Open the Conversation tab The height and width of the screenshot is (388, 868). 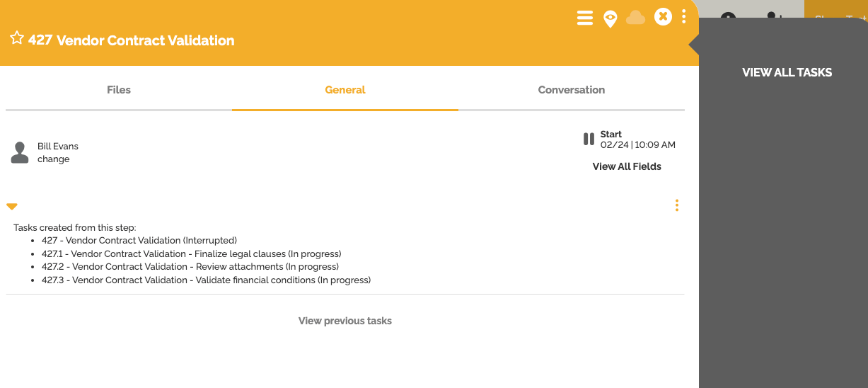572,90
